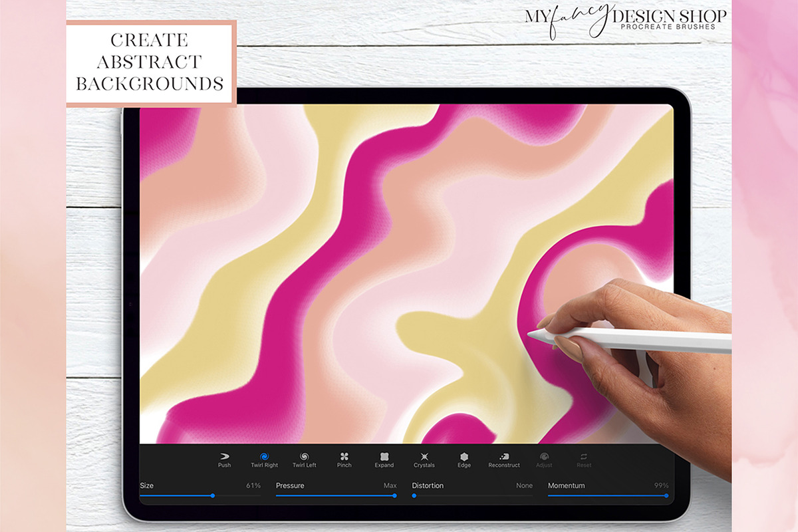
Task: Click the 99% momentum value
Action: (x=661, y=485)
